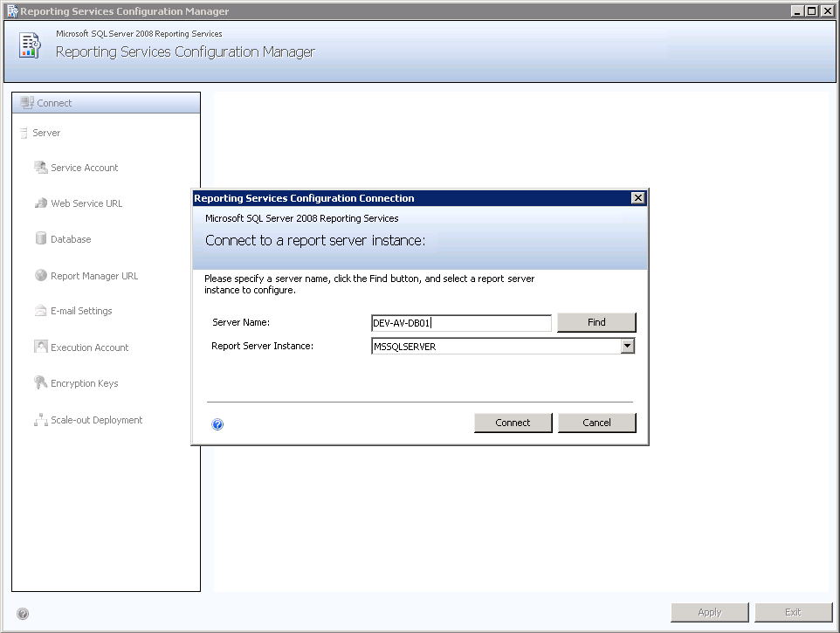The width and height of the screenshot is (840, 633).
Task: Click the Scale-out Deployment icon
Action: click(x=40, y=420)
